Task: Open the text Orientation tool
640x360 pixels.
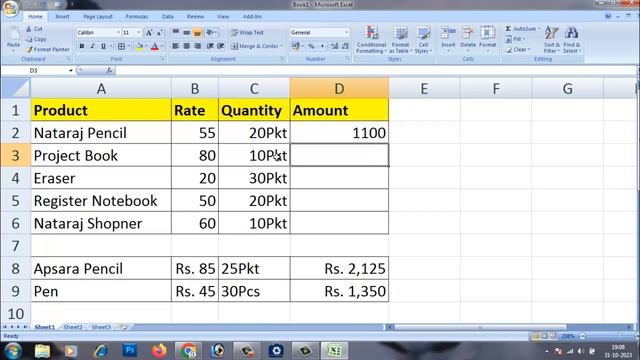Action: [x=211, y=33]
